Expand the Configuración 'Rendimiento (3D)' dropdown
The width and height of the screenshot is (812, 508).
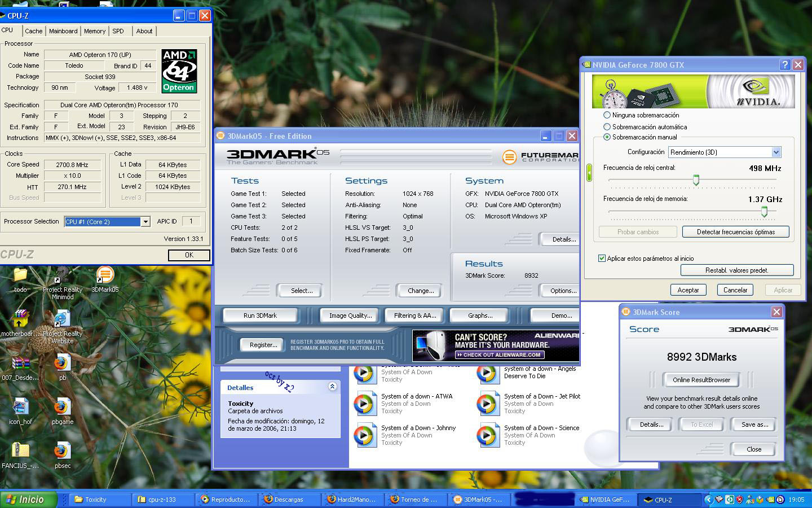776,152
